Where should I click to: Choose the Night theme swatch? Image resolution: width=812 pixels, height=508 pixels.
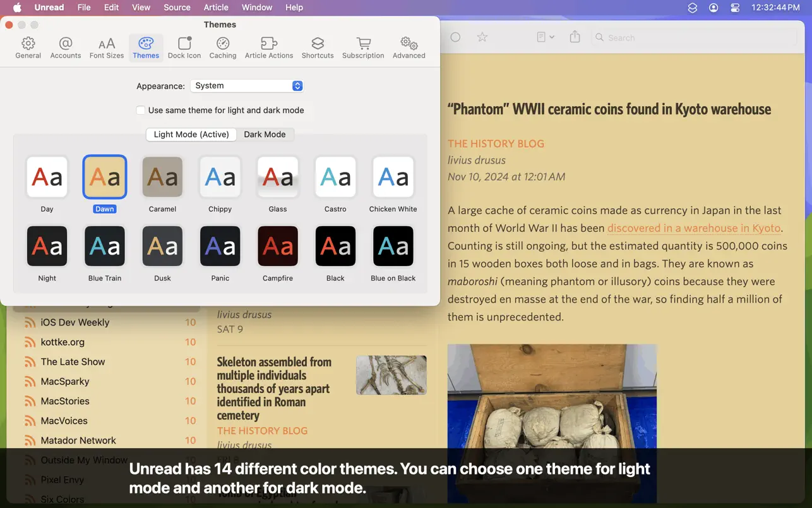pos(47,246)
